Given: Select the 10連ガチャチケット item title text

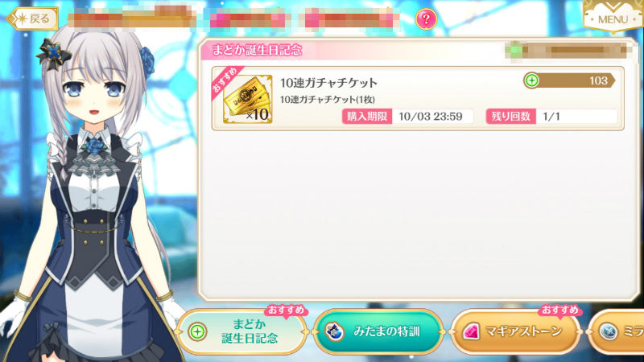Looking at the screenshot, I should pos(328,83).
